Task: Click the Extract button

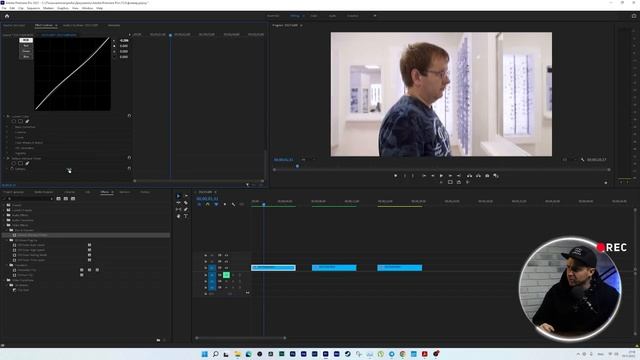Action: pos(478,176)
